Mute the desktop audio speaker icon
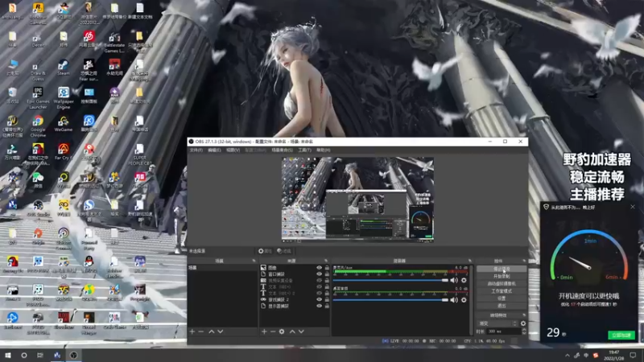644x362 pixels. (x=454, y=300)
